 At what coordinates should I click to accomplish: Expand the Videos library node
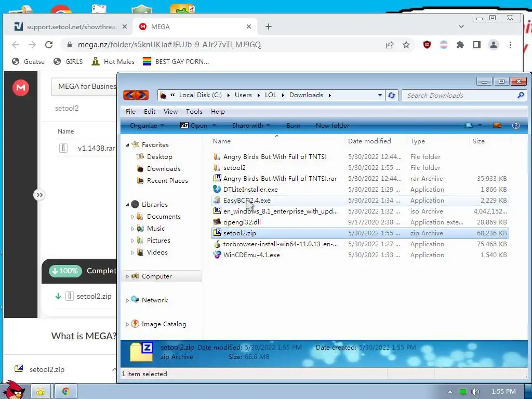point(132,252)
